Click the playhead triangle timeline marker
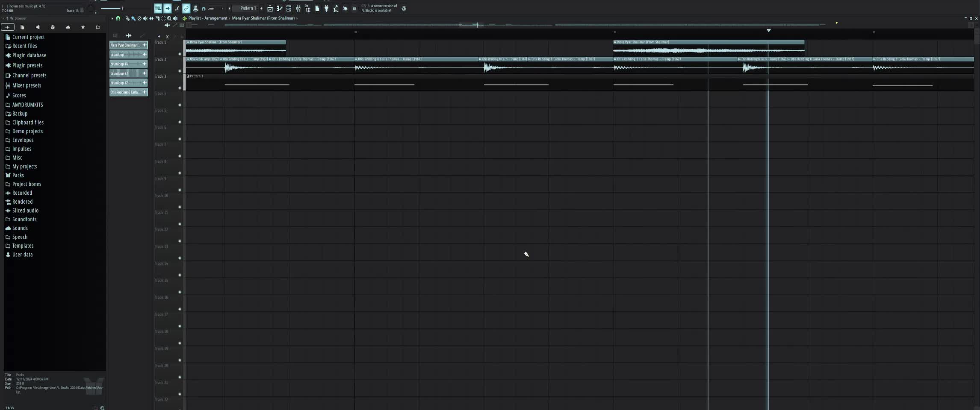The width and height of the screenshot is (980, 410). (768, 30)
